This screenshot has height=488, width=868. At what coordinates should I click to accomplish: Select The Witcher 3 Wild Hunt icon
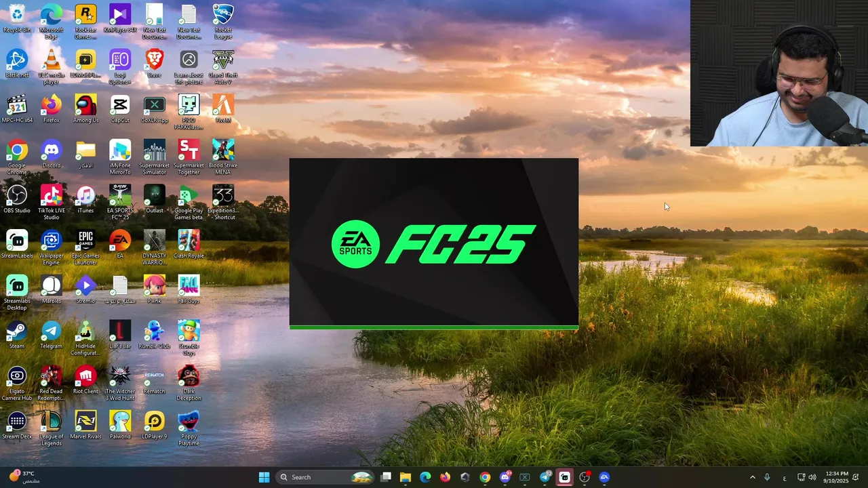[120, 383]
